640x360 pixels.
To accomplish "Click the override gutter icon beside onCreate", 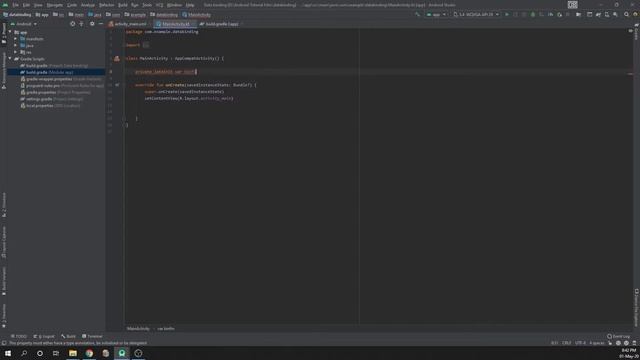I will click(x=117, y=85).
